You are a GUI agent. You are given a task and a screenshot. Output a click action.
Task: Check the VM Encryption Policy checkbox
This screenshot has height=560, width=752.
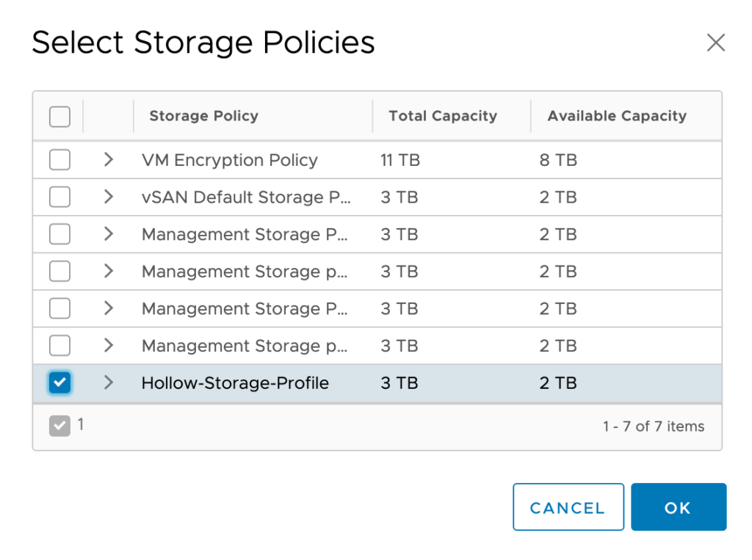tap(59, 160)
